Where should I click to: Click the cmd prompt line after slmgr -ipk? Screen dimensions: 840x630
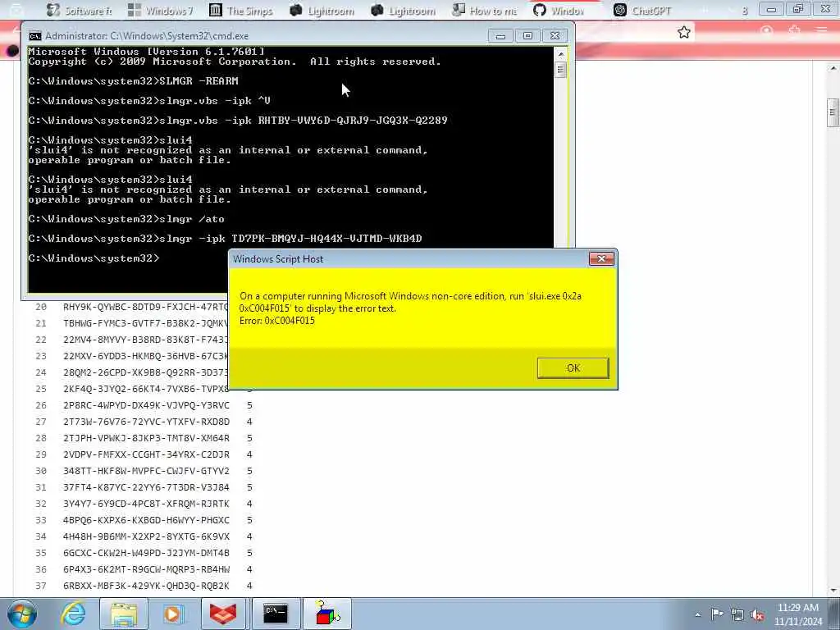pyautogui.click(x=94, y=258)
